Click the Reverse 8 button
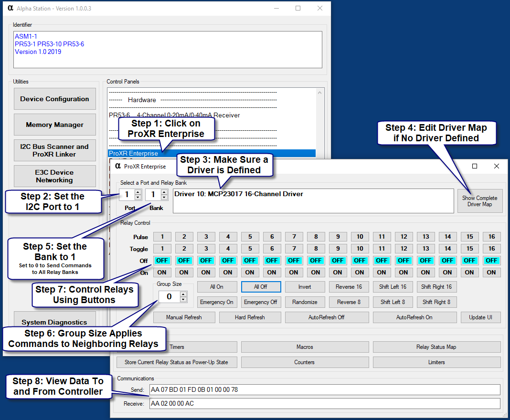This screenshot has height=420, width=510. 349,302
